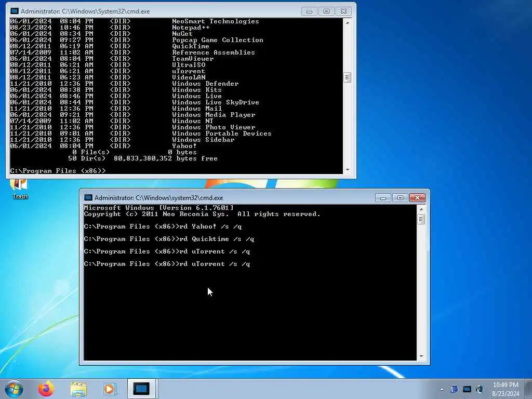Click the "Yahoo!" entry in directory listing
532x399 pixels.
pyautogui.click(x=184, y=146)
